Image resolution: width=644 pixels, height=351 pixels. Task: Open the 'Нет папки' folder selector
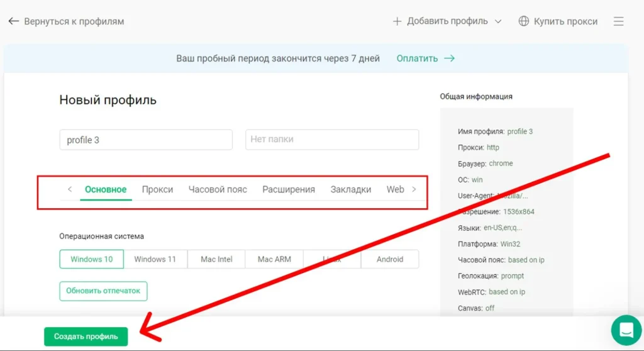[x=332, y=140]
